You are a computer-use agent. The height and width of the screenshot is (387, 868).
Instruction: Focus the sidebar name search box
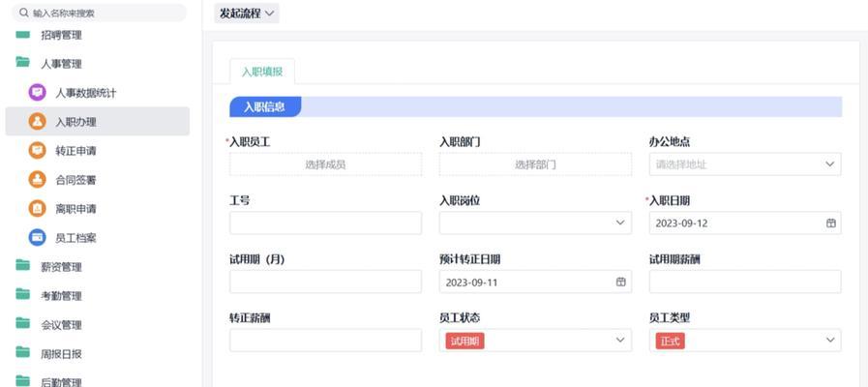(x=100, y=13)
